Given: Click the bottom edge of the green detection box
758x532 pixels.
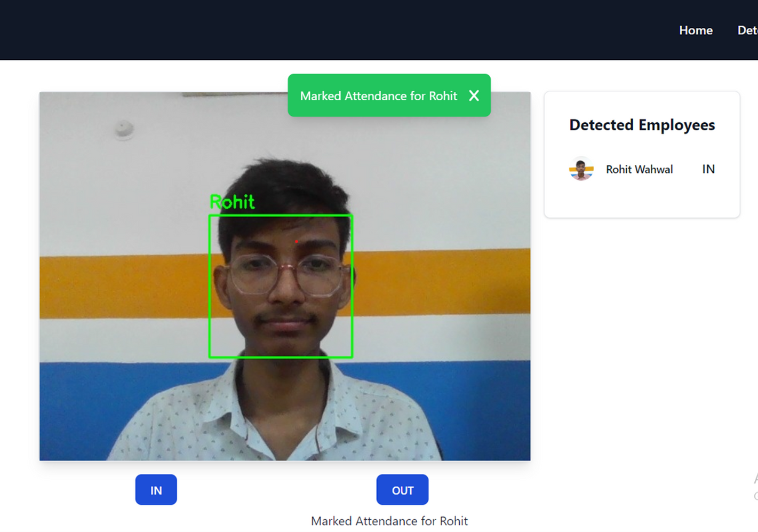Looking at the screenshot, I should (281, 356).
